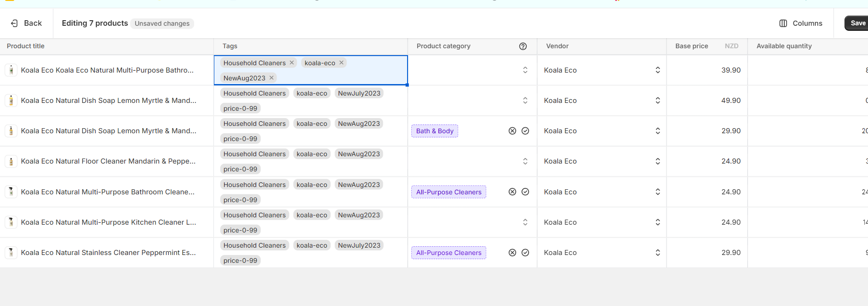Edit base price of Floor Cleaner row
868x306 pixels.
[707, 161]
